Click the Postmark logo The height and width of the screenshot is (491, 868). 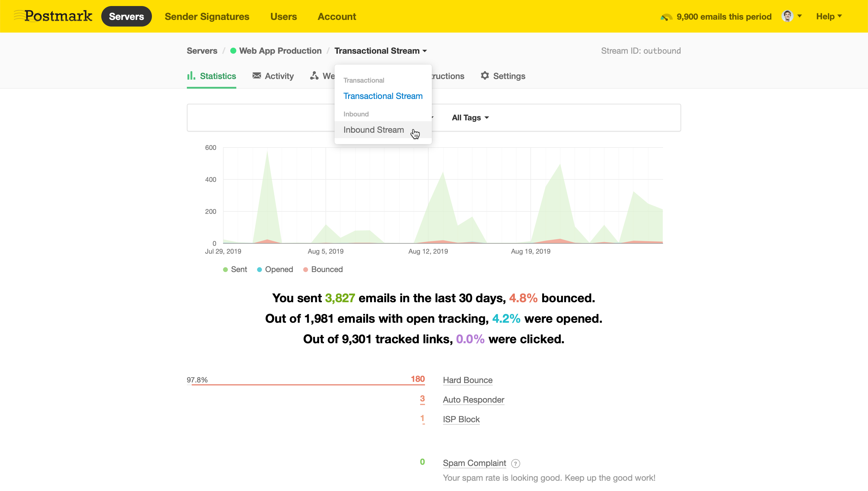tap(52, 16)
